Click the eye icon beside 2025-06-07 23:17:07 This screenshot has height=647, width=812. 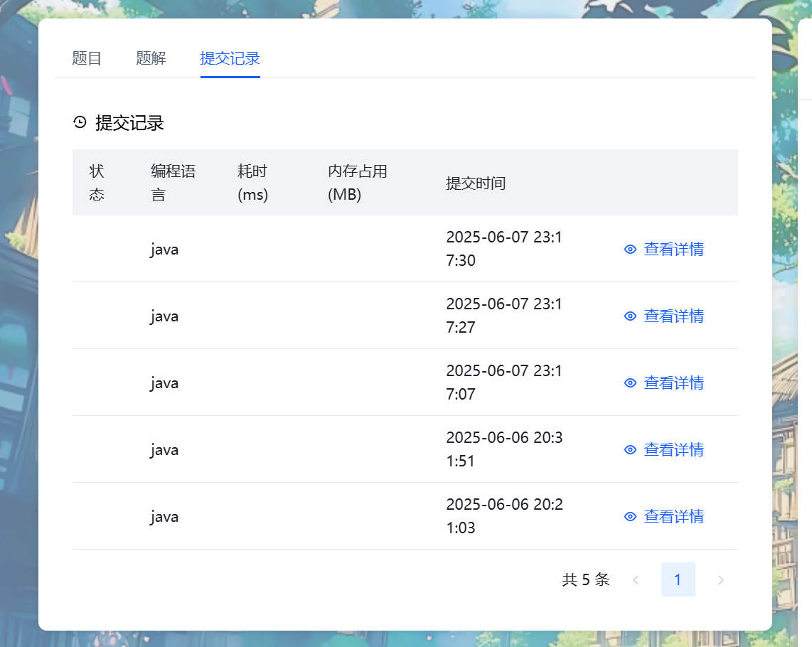point(630,383)
